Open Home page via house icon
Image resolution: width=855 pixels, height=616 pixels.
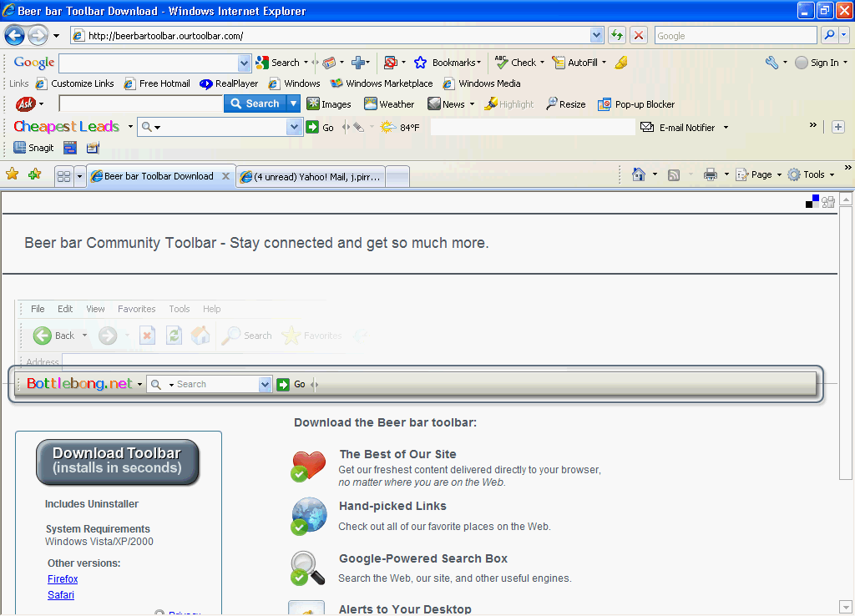pos(639,174)
